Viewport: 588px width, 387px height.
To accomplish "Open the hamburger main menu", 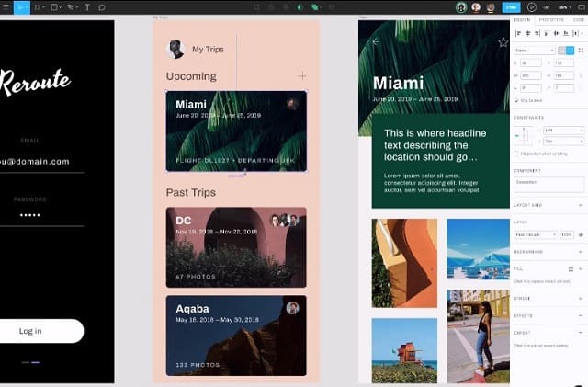I will [6, 7].
